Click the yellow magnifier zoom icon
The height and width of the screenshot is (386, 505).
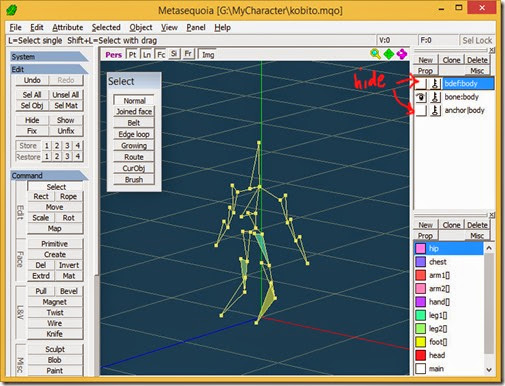coord(375,54)
